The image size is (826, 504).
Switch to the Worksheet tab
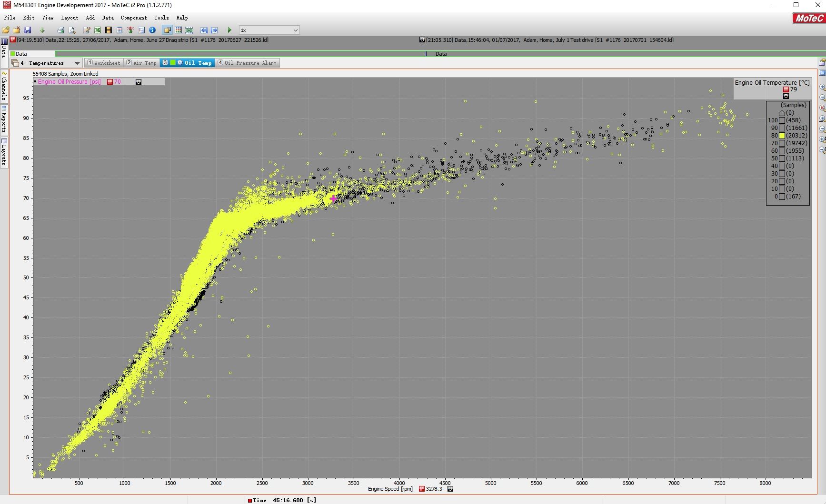coord(104,63)
